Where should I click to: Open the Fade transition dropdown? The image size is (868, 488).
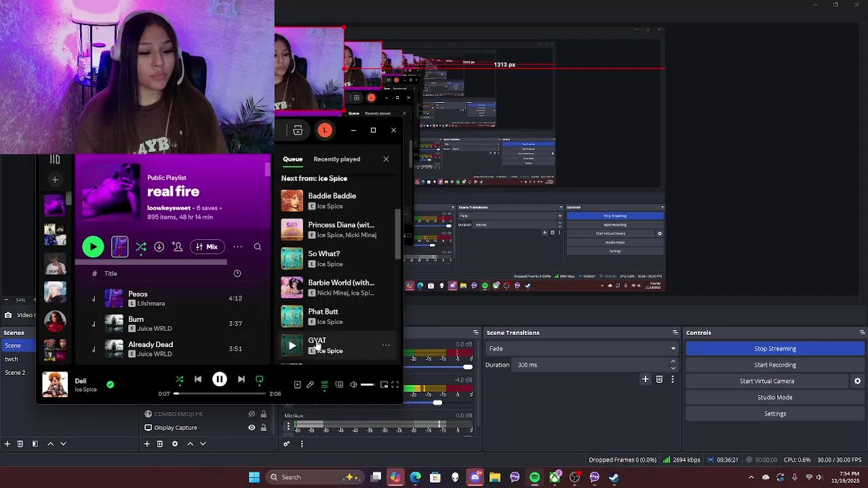tap(582, 348)
